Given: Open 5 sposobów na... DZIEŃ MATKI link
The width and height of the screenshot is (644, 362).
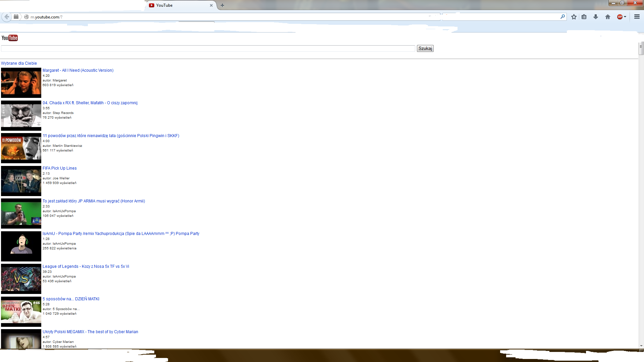Looking at the screenshot, I should coord(71,299).
